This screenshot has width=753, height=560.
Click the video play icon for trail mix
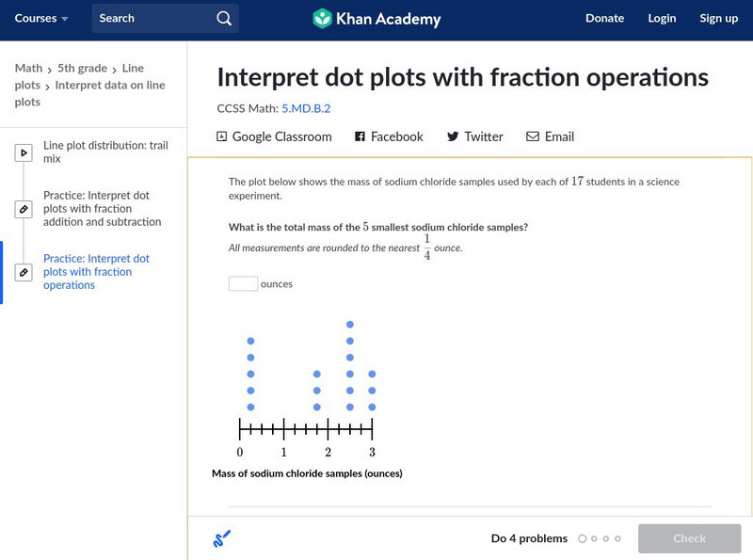24,152
